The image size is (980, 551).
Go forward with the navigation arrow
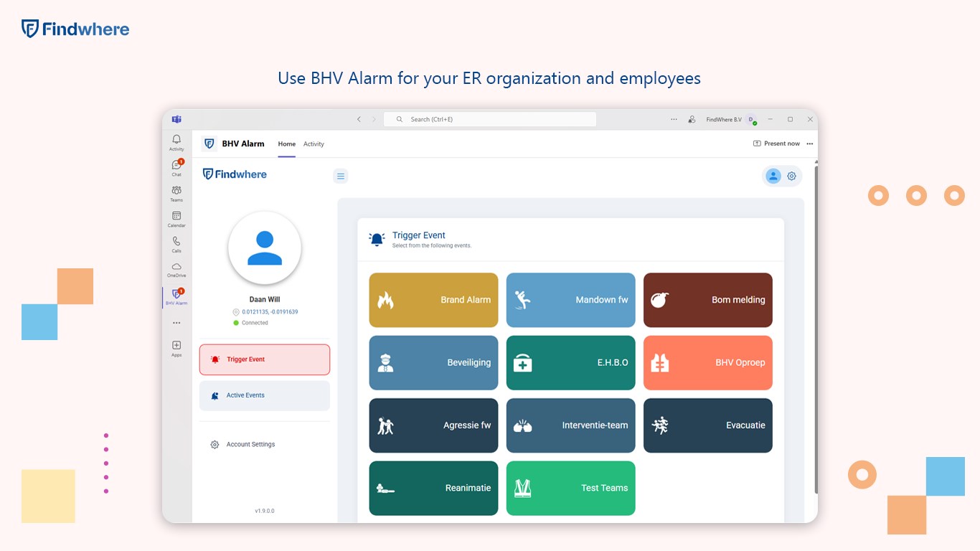click(374, 119)
